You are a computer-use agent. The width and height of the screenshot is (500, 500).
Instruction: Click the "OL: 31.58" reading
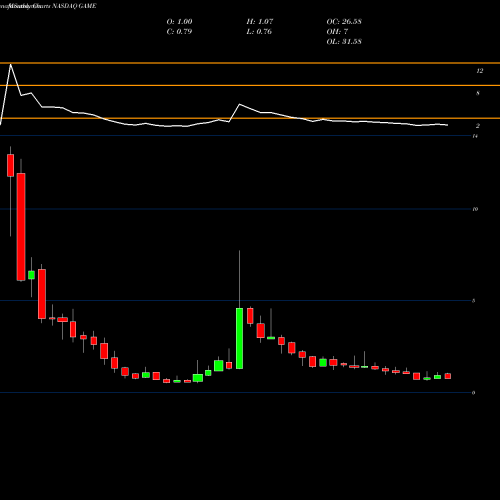click(344, 42)
